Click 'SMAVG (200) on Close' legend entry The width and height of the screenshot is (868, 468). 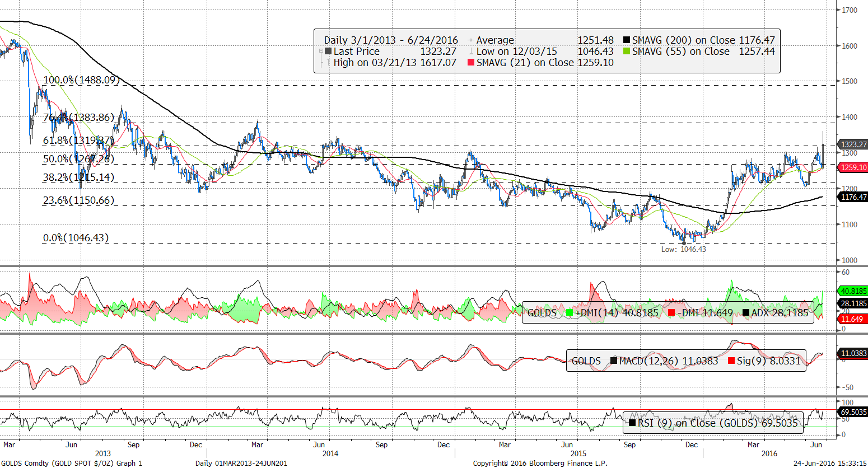(684, 40)
